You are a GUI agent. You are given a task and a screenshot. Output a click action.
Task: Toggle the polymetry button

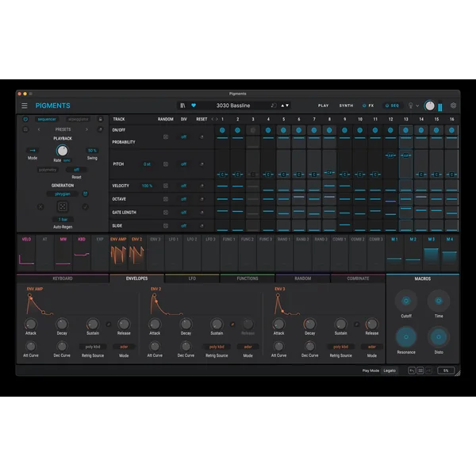point(48,170)
